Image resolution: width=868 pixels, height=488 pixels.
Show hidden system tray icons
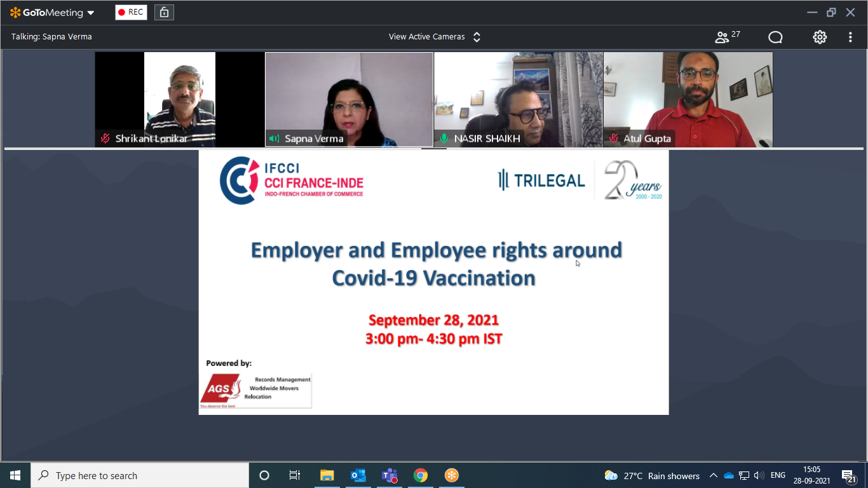click(x=714, y=475)
